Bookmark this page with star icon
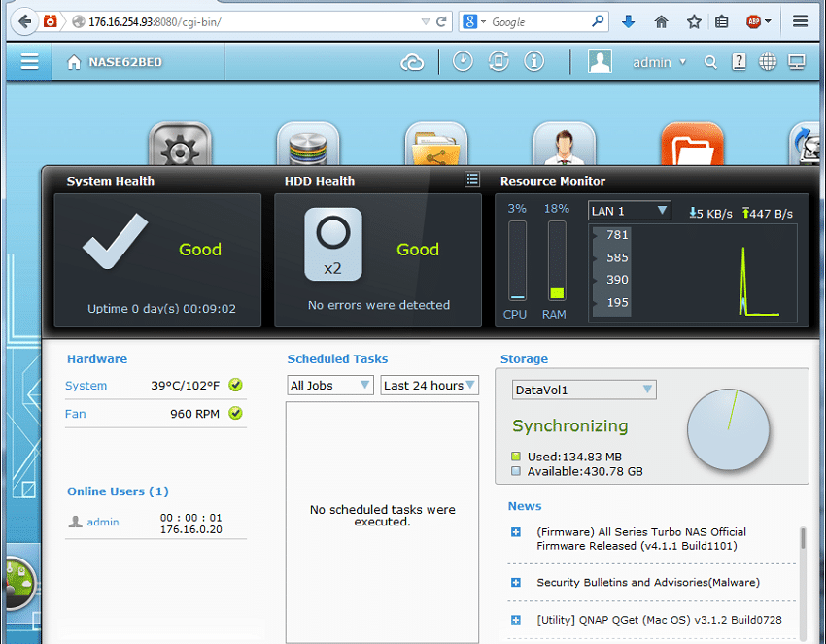This screenshot has height=644, width=826. (x=694, y=22)
